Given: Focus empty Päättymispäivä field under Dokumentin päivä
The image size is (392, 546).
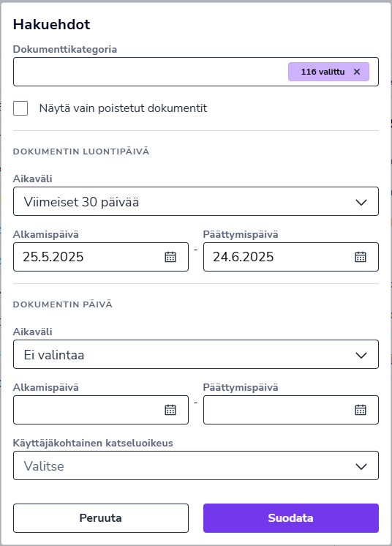Looking at the screenshot, I should click(291, 410).
